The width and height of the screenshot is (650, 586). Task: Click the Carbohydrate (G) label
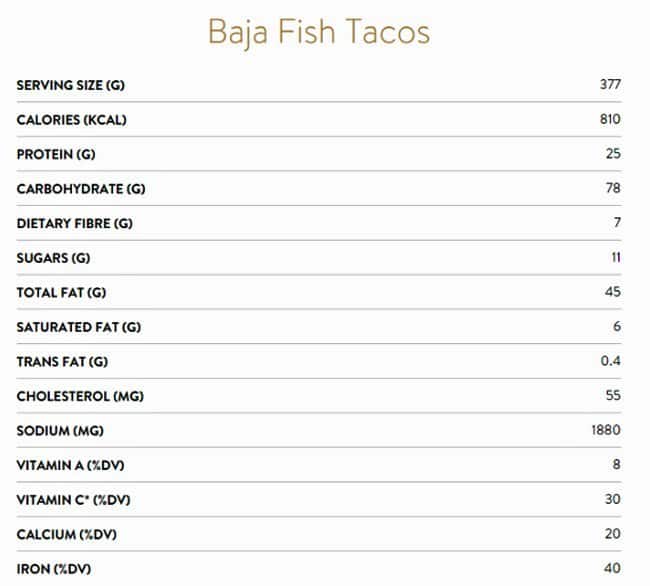tap(81, 189)
